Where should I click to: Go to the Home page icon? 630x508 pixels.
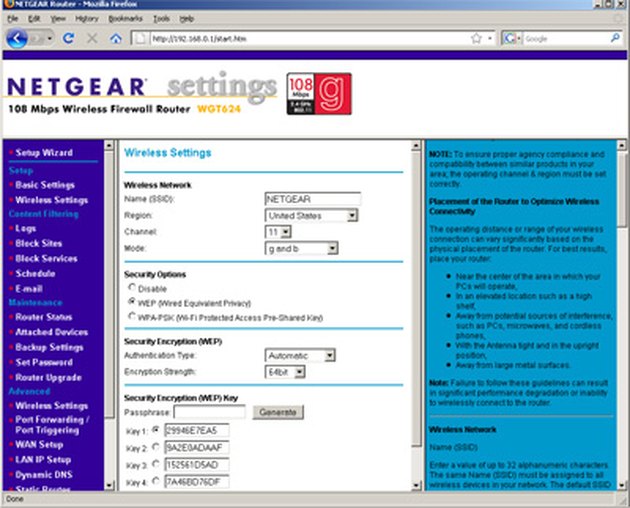pos(116,39)
